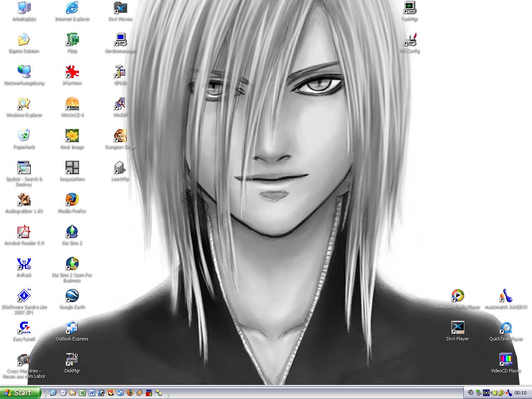
Task: Select the Eigene Dateien folder icon
Action: [24, 43]
